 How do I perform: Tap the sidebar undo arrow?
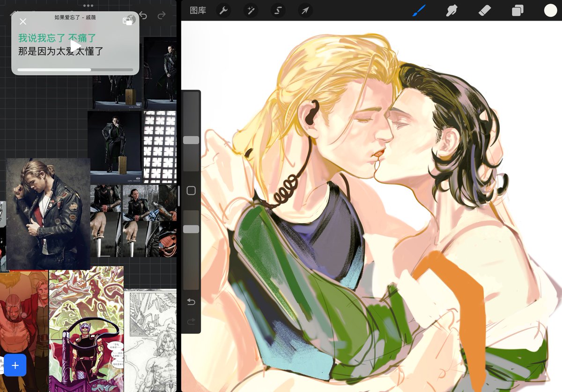coord(191,302)
